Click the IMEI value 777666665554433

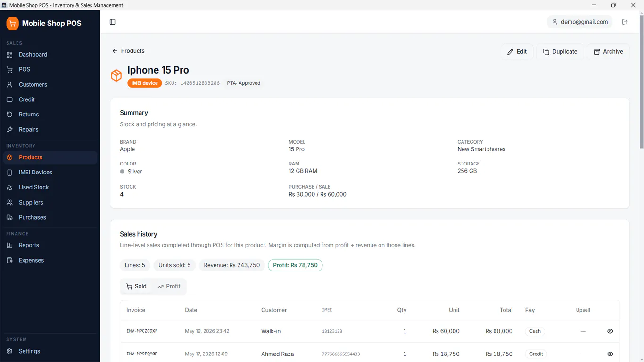coord(341,354)
